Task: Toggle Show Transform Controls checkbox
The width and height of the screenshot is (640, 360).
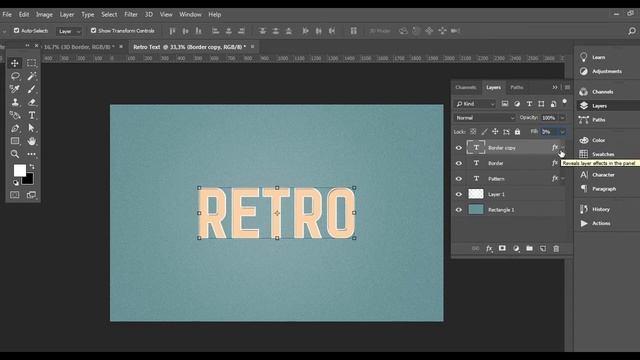Action: (x=93, y=31)
